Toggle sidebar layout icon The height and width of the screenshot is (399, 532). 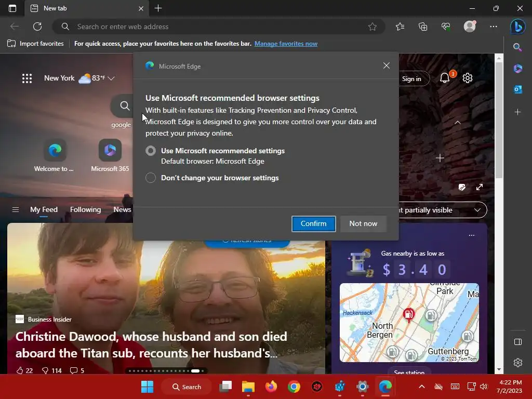pyautogui.click(x=518, y=342)
